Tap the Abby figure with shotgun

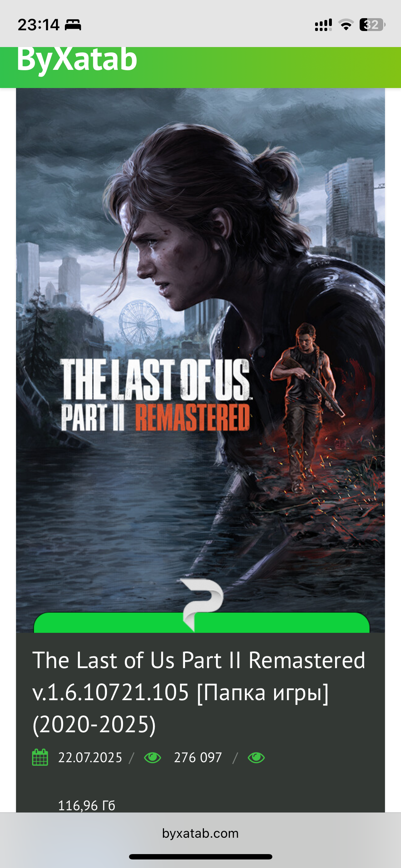click(x=307, y=406)
